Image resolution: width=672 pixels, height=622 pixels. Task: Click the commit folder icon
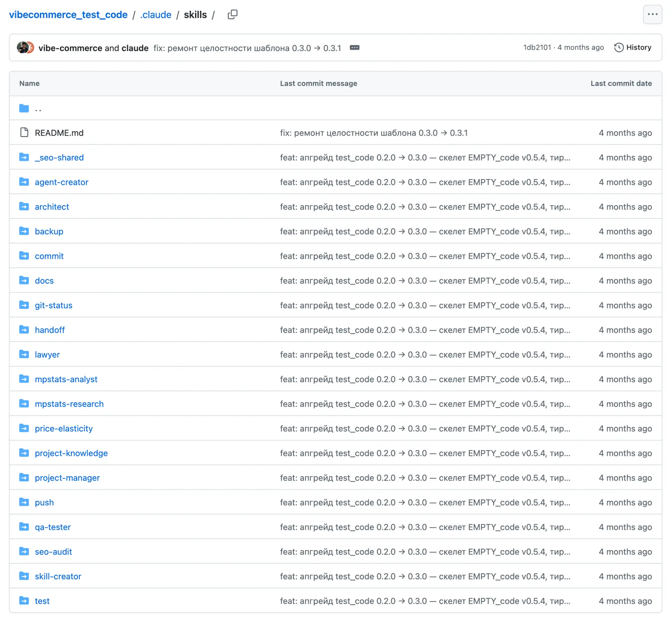coord(24,256)
